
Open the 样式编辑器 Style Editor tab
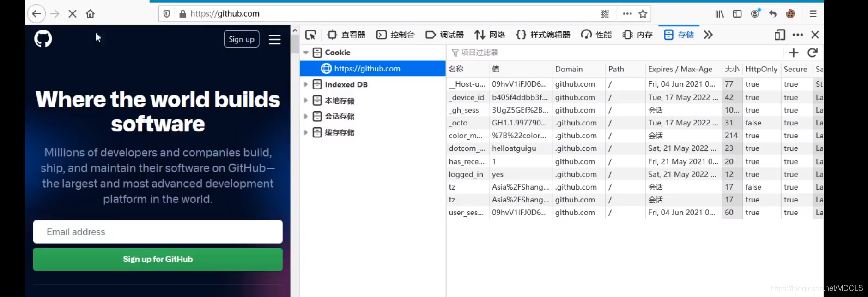543,35
